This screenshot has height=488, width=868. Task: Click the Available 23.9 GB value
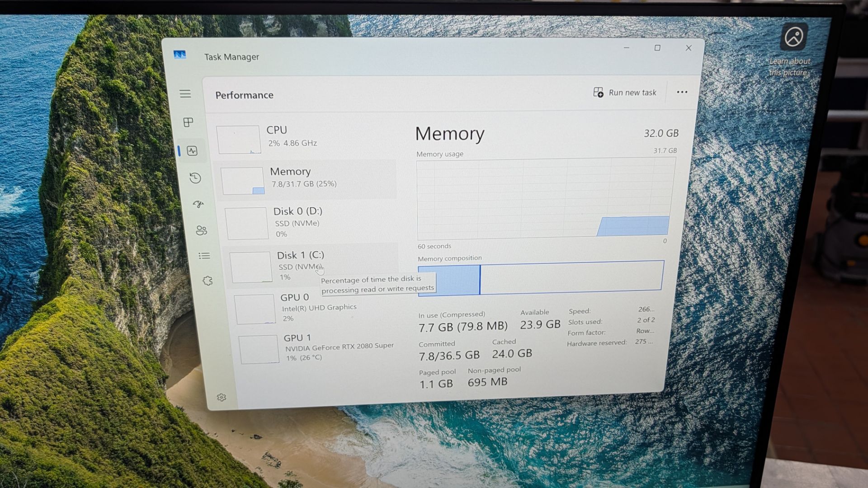[x=540, y=324]
